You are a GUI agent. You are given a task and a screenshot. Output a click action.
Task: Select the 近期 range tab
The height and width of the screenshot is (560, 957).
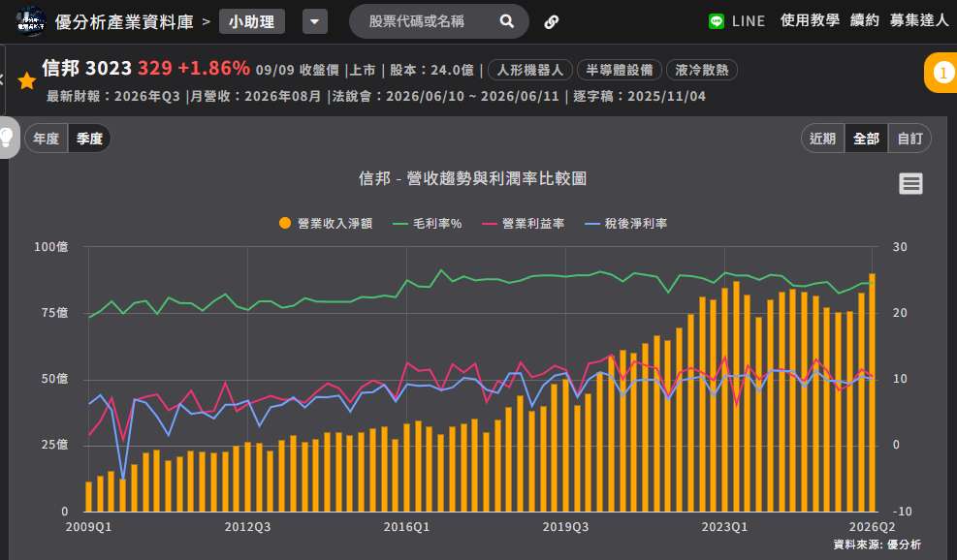pos(822,139)
